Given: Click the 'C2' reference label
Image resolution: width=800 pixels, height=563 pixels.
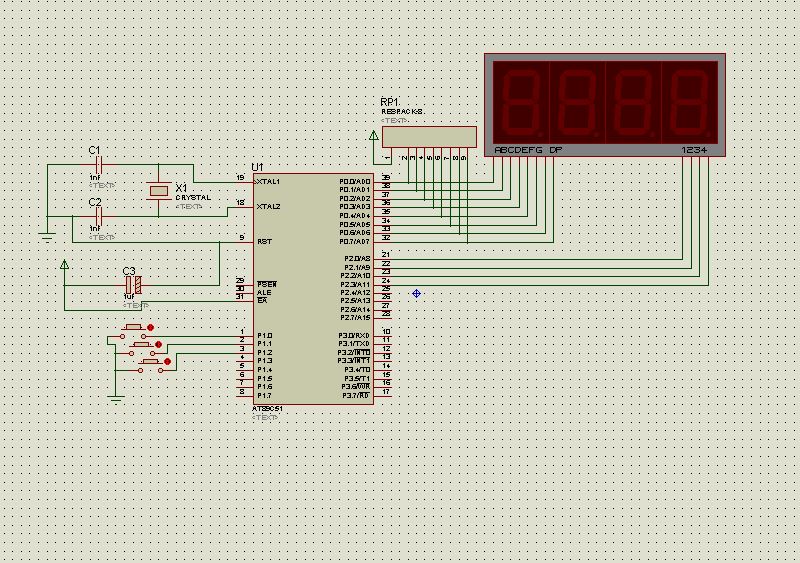Looking at the screenshot, I should (95, 202).
